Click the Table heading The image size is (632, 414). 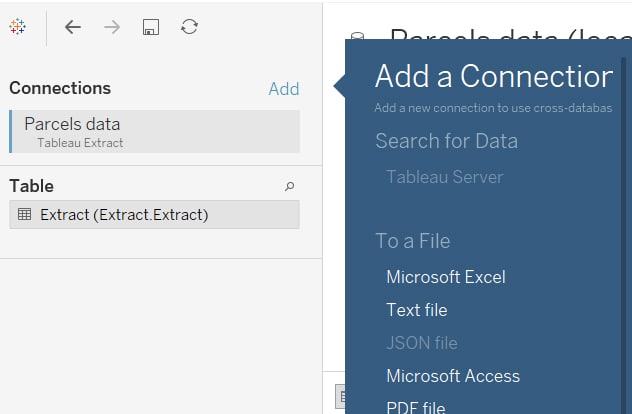pyautogui.click(x=31, y=186)
